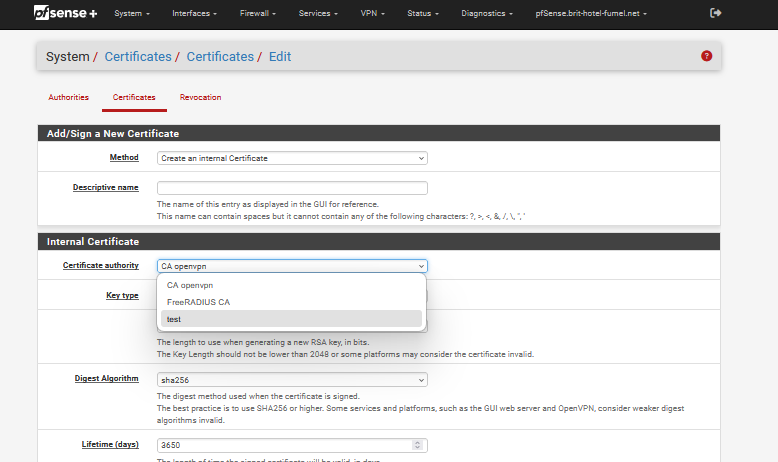Open the Digest Algorithm dropdown
This screenshot has height=462, width=778.
coord(292,380)
